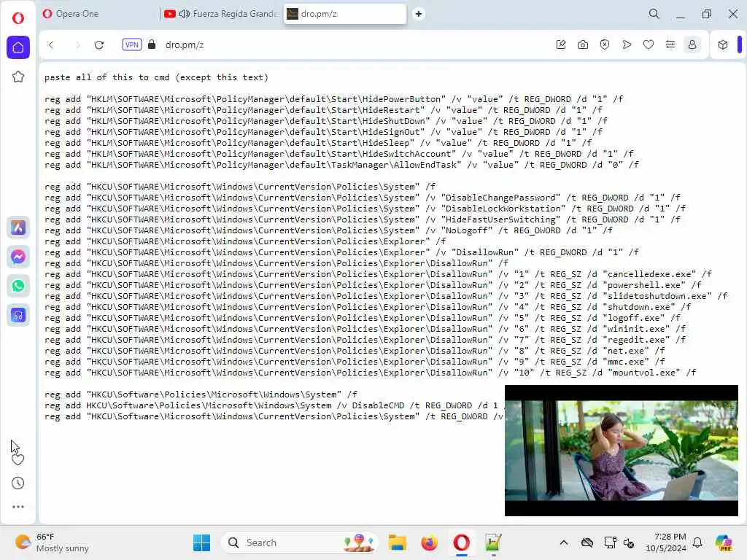Open Copilot preview from taskbar

click(723, 542)
